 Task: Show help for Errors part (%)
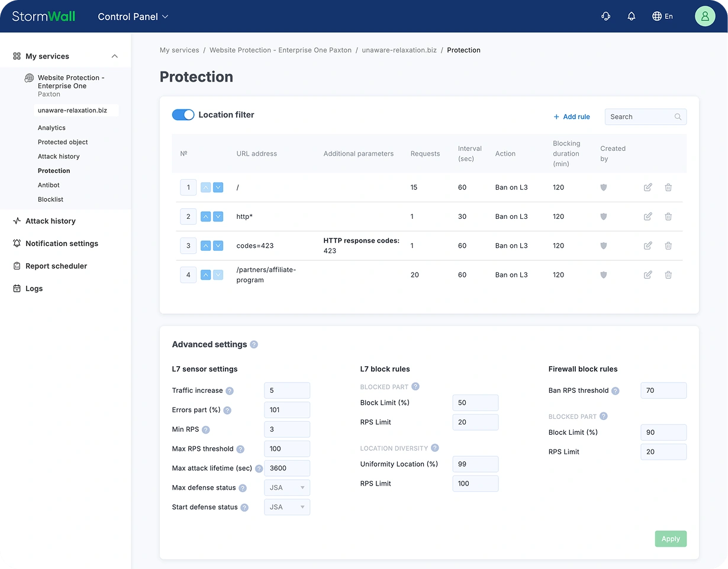click(x=227, y=410)
